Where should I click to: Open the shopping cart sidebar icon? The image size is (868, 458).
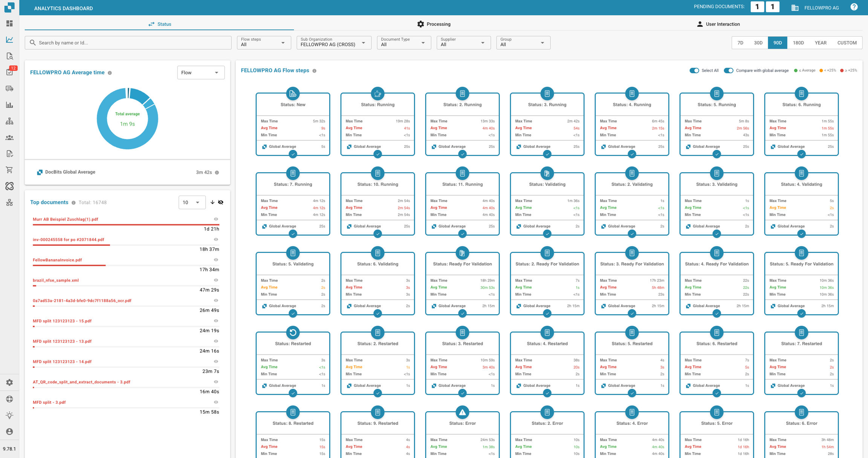point(10,170)
